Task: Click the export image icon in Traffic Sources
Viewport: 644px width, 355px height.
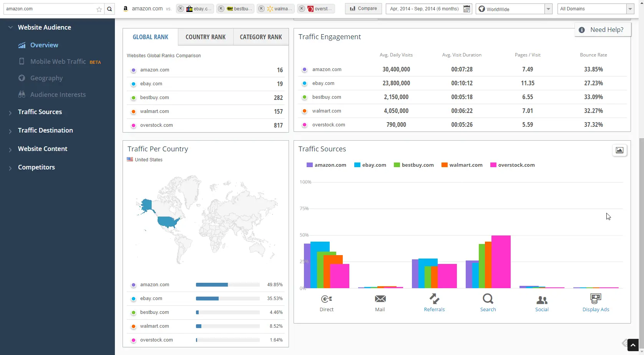Action: (x=619, y=150)
